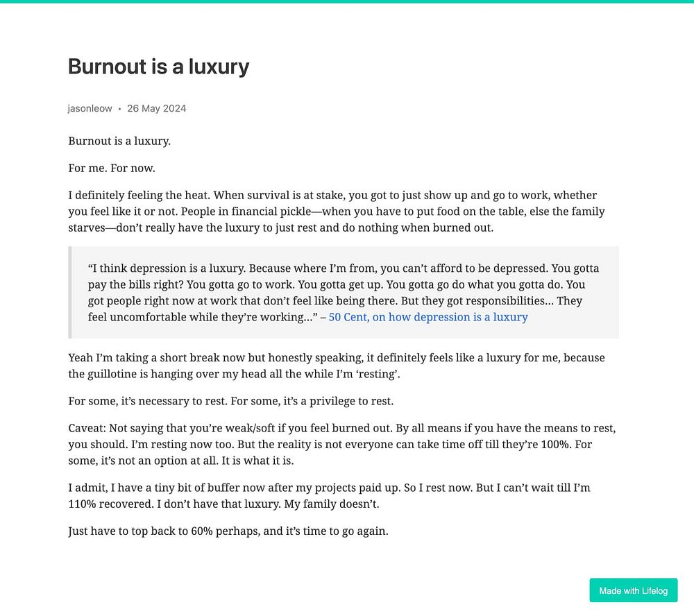Click the "Made with Lifelog" button
The image size is (694, 616).
pos(633,590)
